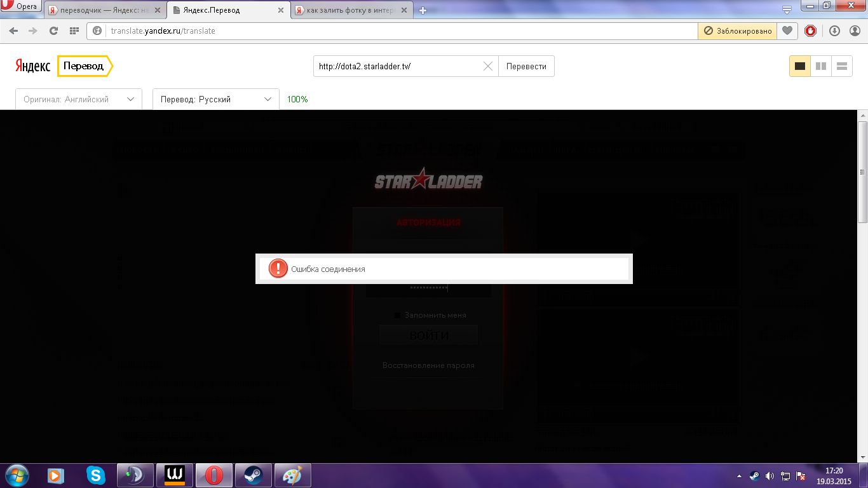
Task: Click the red adblock extension icon
Action: [810, 30]
